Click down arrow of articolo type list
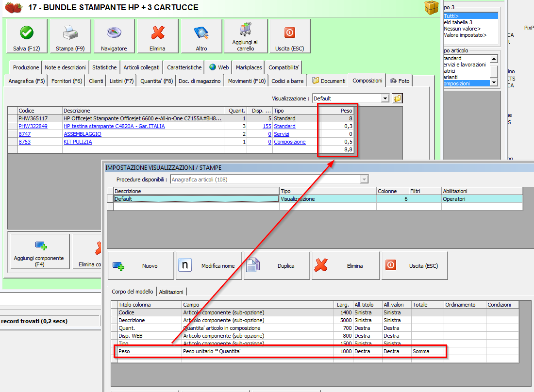This screenshot has width=534, height=392. click(x=494, y=82)
